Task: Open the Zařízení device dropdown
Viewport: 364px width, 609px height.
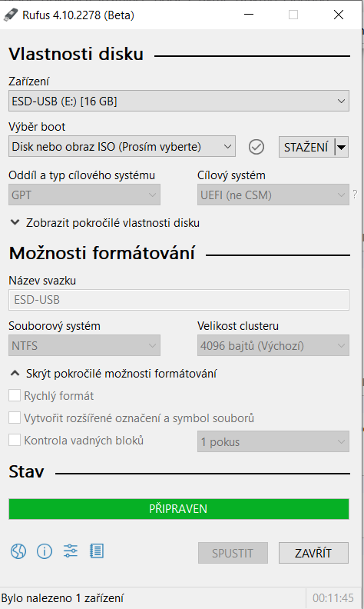Action: pyautogui.click(x=179, y=101)
